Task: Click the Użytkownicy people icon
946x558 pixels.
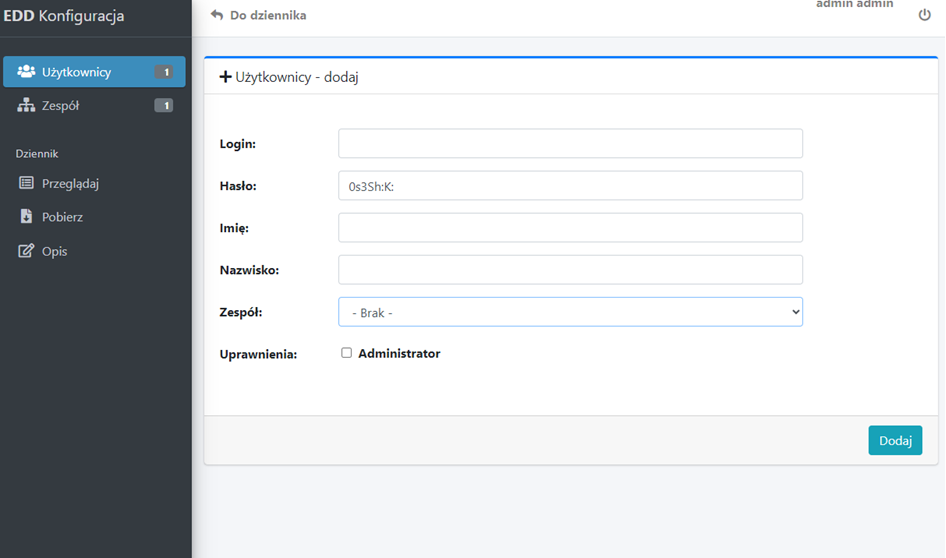Action: [x=26, y=72]
